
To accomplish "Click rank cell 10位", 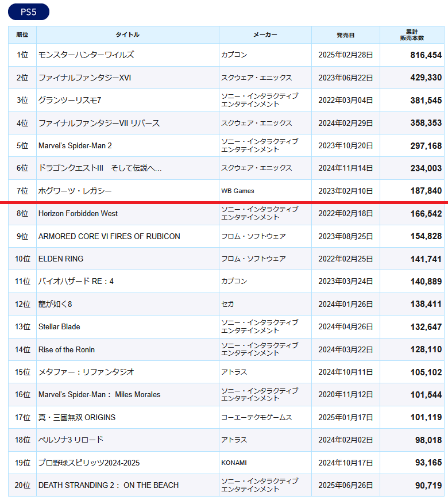I will tap(22, 259).
